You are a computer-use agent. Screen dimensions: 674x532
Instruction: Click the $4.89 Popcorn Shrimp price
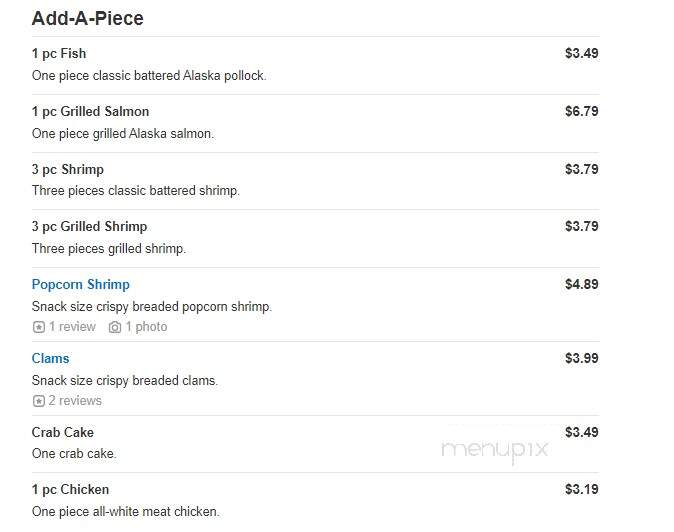pos(582,284)
